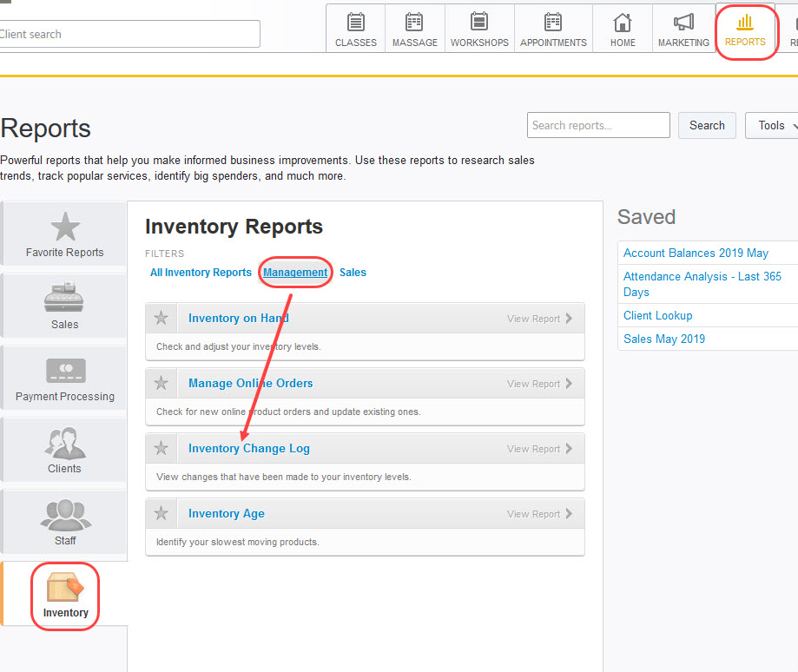Open saved Client Lookup report
The image size is (798, 672).
click(657, 316)
